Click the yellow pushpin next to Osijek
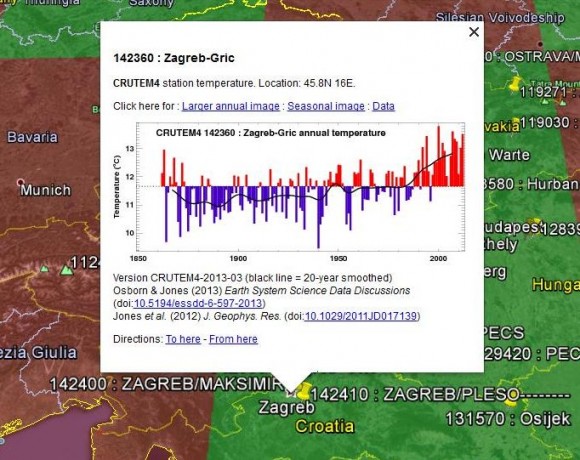The height and width of the screenshot is (460, 580). click(x=512, y=398)
